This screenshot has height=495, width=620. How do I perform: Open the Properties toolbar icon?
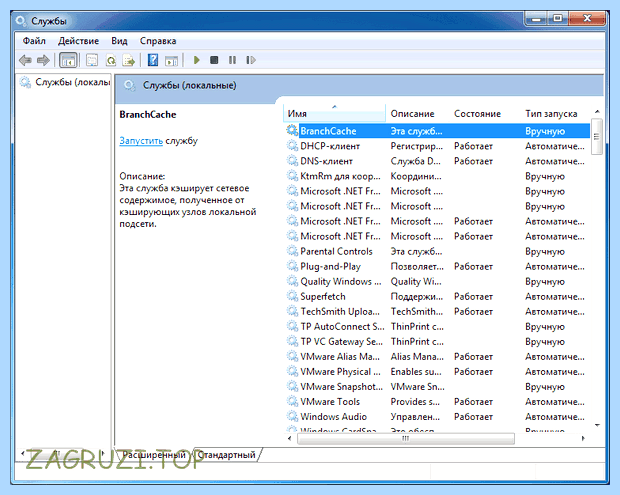pos(92,60)
